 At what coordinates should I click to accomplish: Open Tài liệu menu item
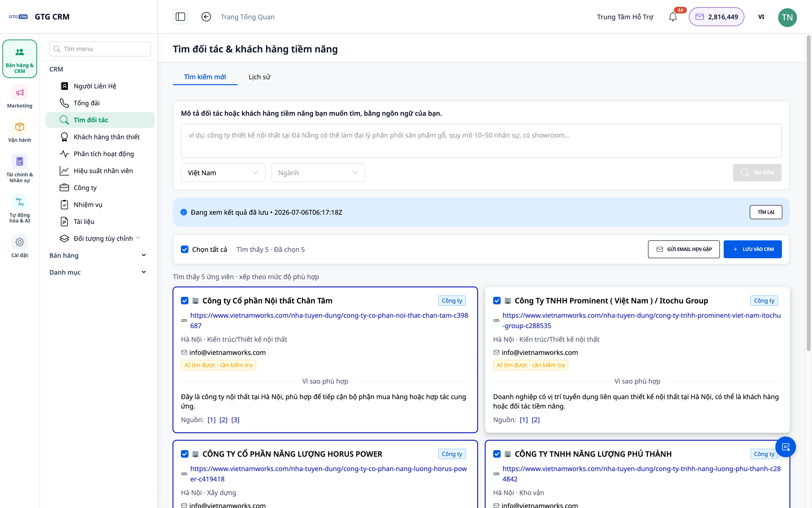(x=100, y=221)
